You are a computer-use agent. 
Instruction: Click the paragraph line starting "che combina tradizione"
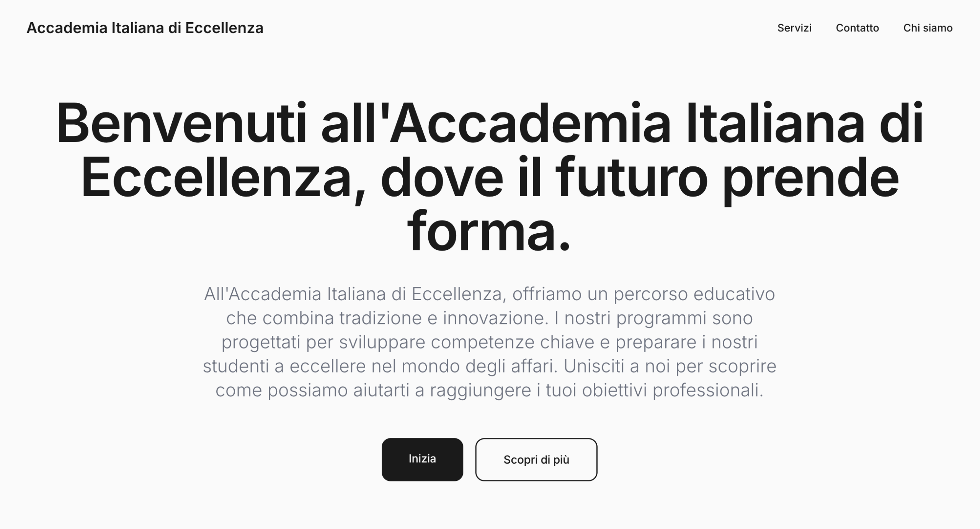pos(489,318)
